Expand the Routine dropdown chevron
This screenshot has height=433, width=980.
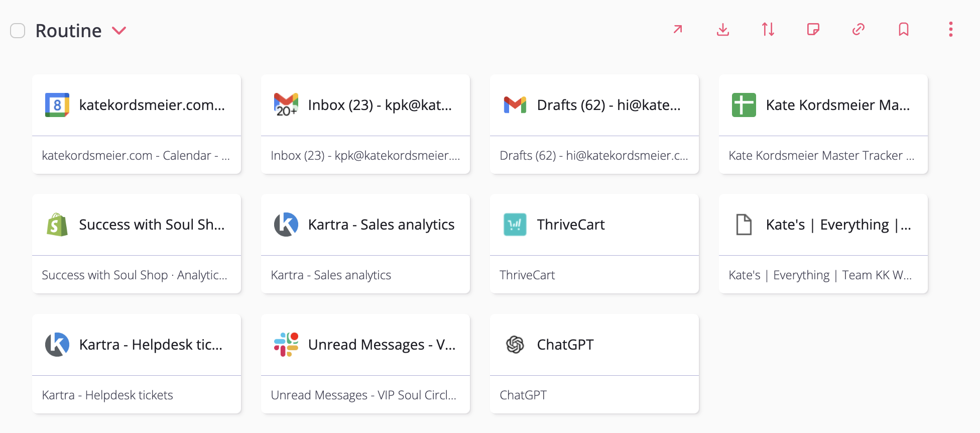(119, 31)
